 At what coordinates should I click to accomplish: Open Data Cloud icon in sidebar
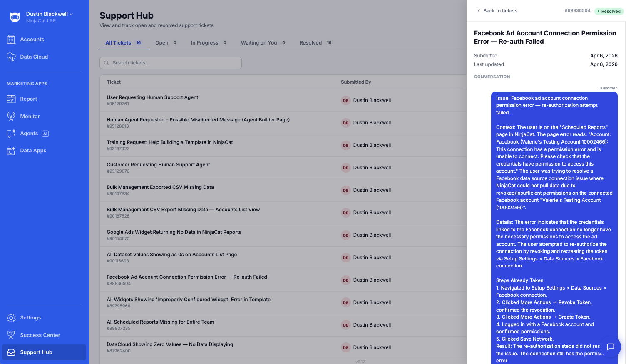[x=11, y=57]
